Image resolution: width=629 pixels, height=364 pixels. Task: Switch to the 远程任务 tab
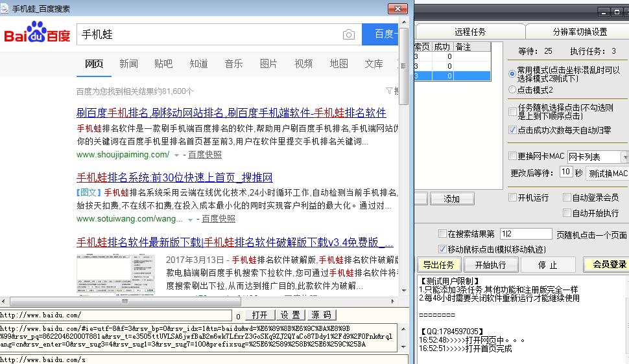coord(469,32)
